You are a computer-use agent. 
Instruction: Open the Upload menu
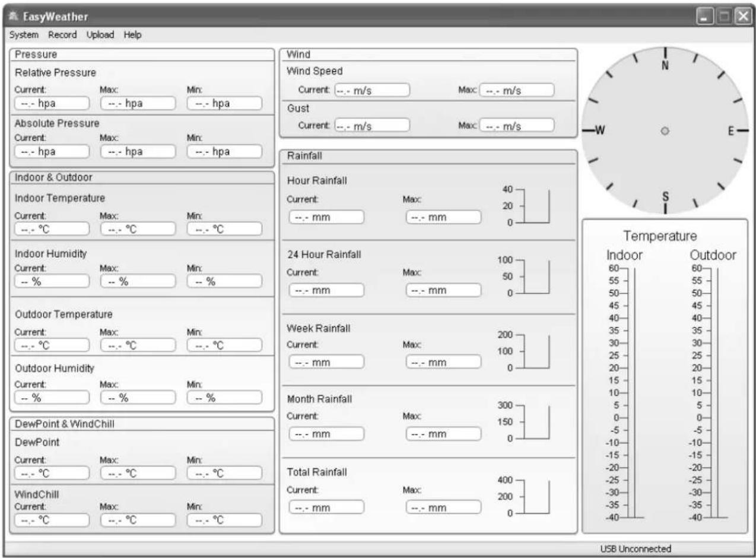click(100, 34)
